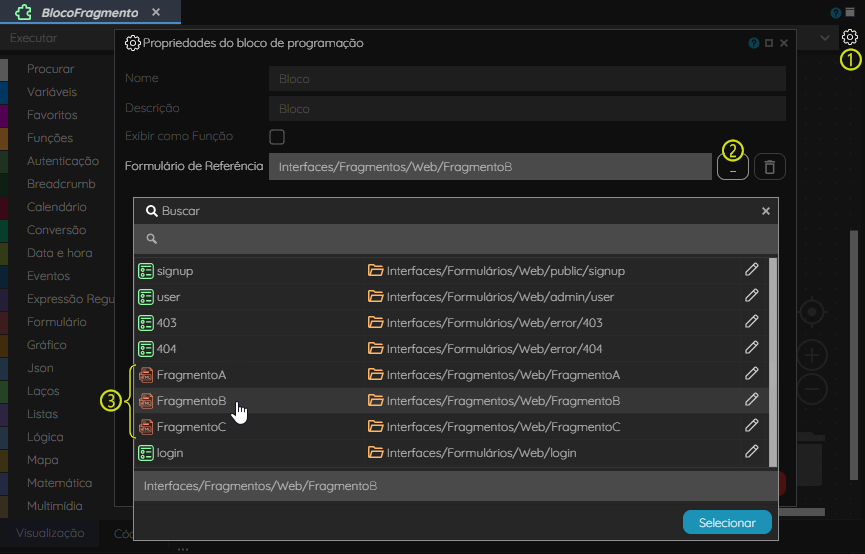Screen dimensions: 865x554
Task: Click the Descrição input field
Action: coord(527,109)
